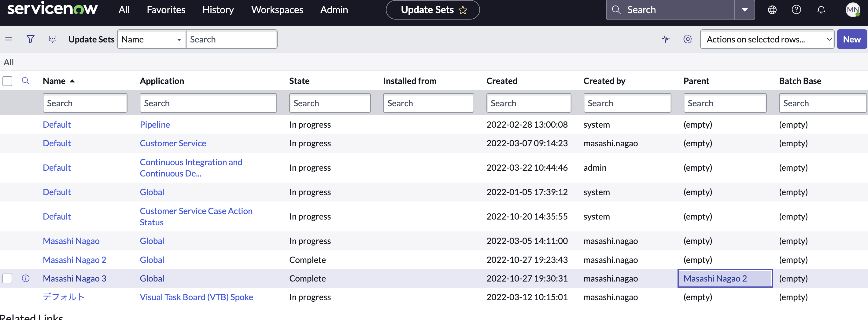Toggle column search row with magnifier icon
The height and width of the screenshot is (320, 868).
pyautogui.click(x=26, y=81)
